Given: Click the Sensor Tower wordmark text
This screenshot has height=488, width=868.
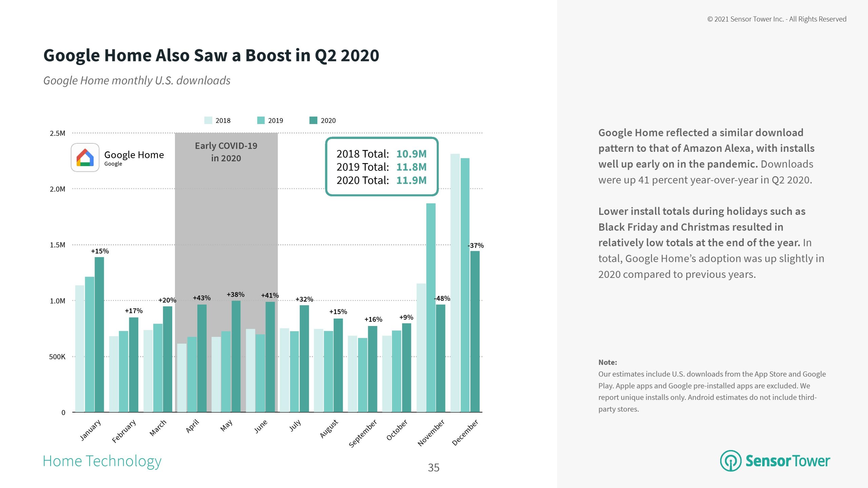Looking at the screenshot, I should pyautogui.click(x=787, y=461).
